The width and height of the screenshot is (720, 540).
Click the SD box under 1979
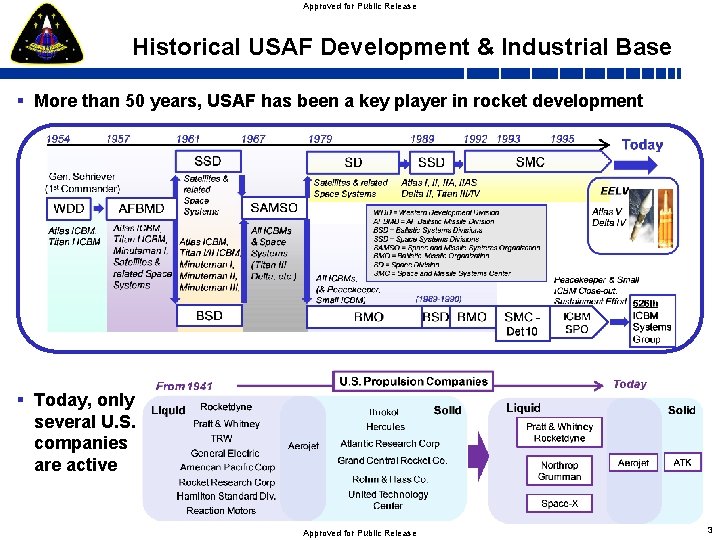pyautogui.click(x=353, y=163)
